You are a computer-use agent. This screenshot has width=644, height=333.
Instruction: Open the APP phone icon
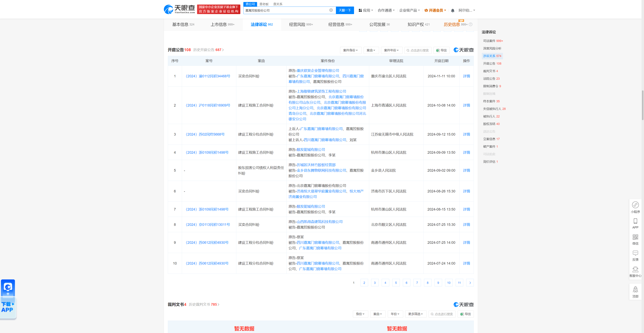[635, 223]
